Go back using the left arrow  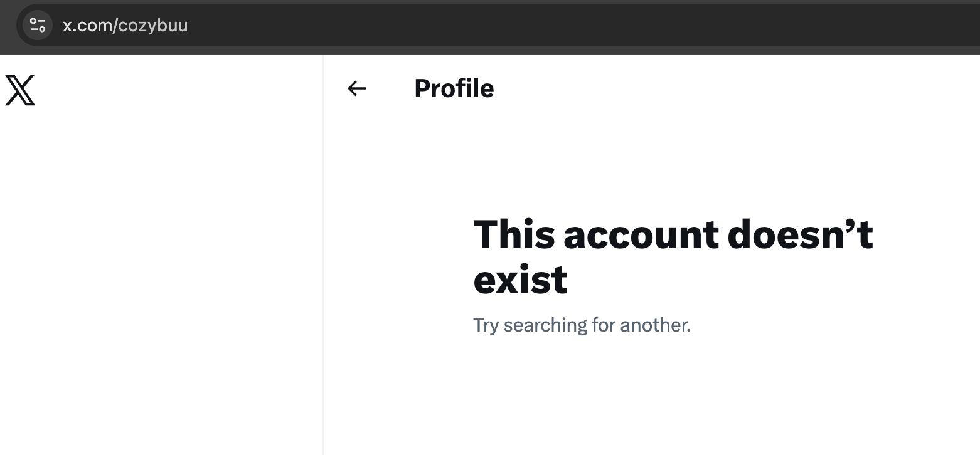(356, 89)
